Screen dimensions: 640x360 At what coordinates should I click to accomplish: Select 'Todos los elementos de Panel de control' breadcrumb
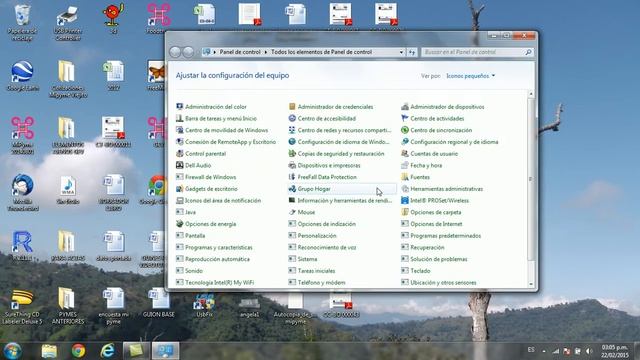pyautogui.click(x=322, y=52)
